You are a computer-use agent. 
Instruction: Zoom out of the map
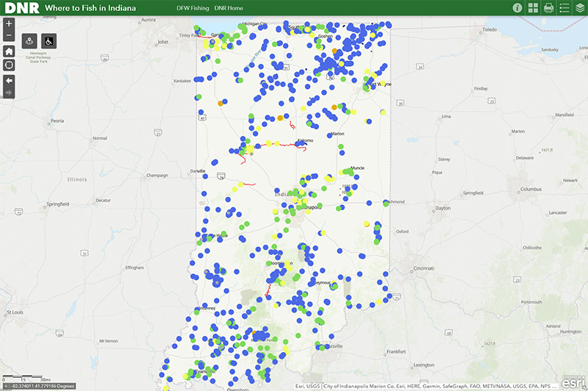click(9, 35)
